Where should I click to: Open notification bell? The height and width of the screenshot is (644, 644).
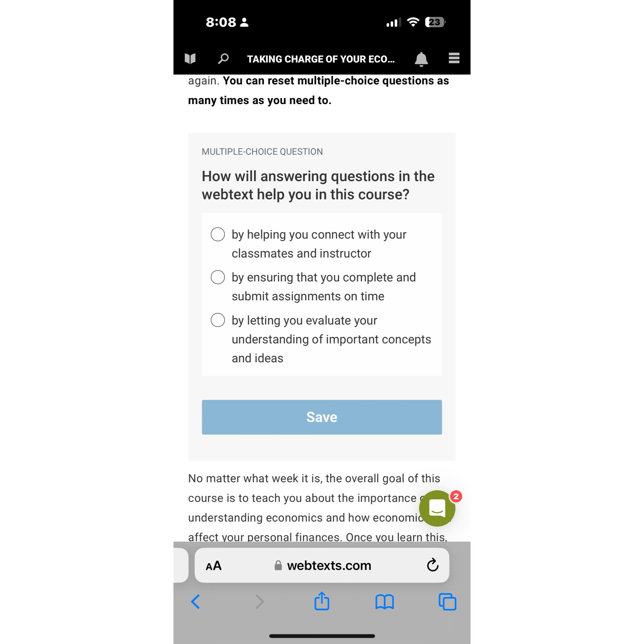coord(422,59)
